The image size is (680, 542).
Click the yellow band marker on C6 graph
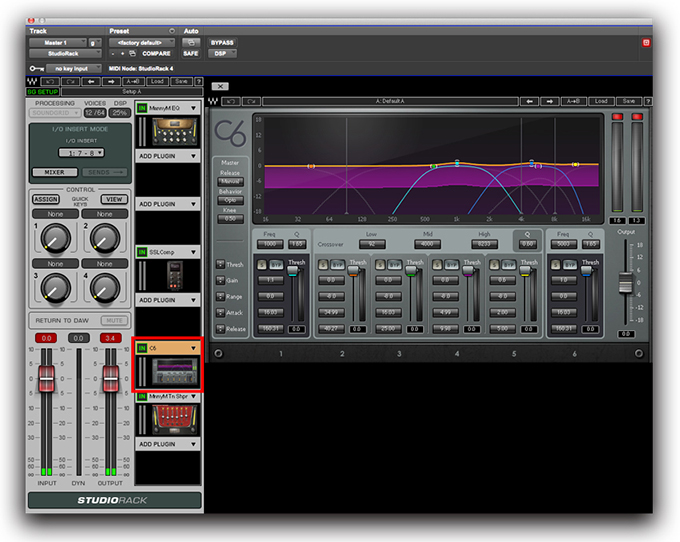point(575,164)
